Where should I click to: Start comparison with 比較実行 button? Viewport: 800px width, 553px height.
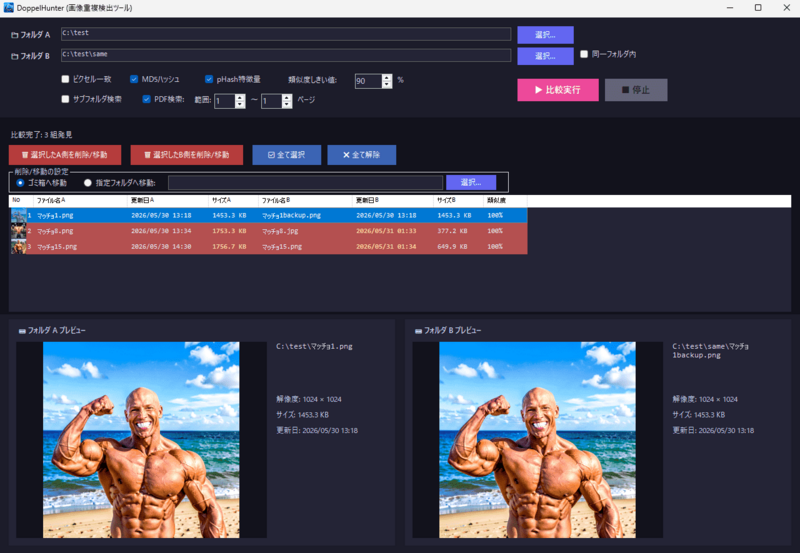[x=558, y=90]
